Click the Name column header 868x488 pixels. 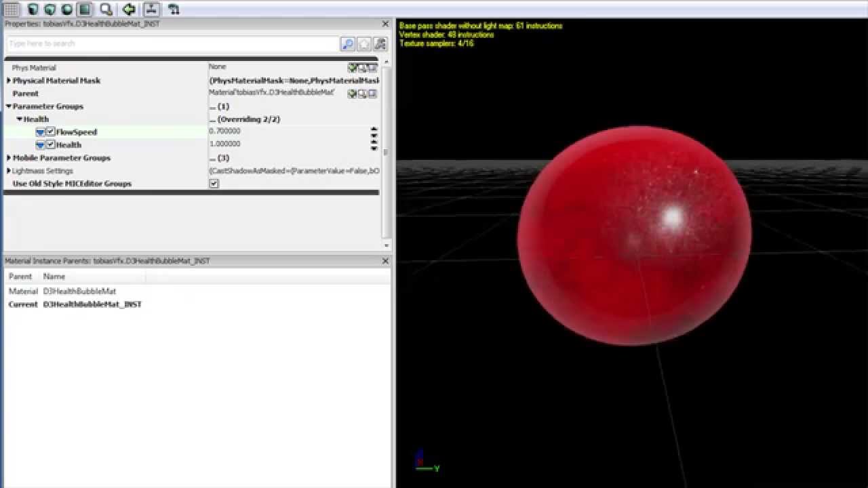[x=54, y=277]
